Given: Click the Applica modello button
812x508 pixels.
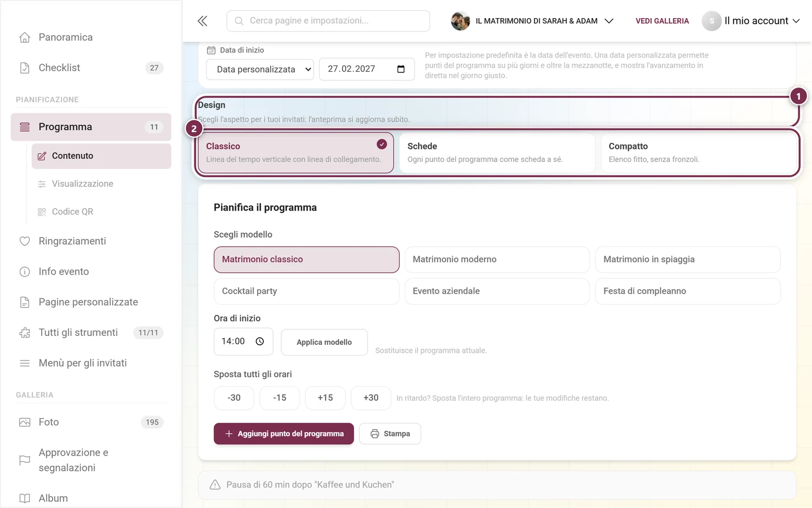Looking at the screenshot, I should (324, 342).
